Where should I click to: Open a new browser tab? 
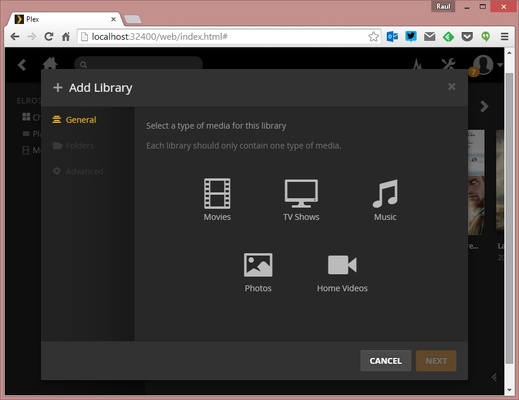tap(132, 19)
